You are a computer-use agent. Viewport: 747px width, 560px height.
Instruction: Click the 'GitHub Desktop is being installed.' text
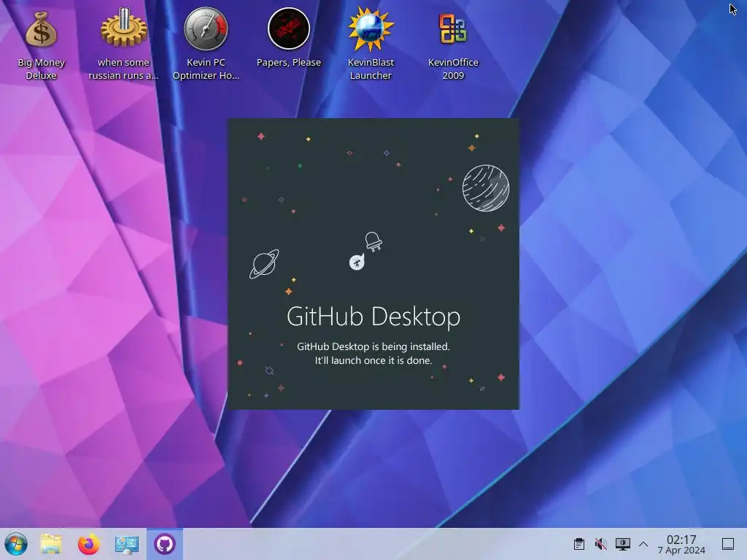point(373,346)
